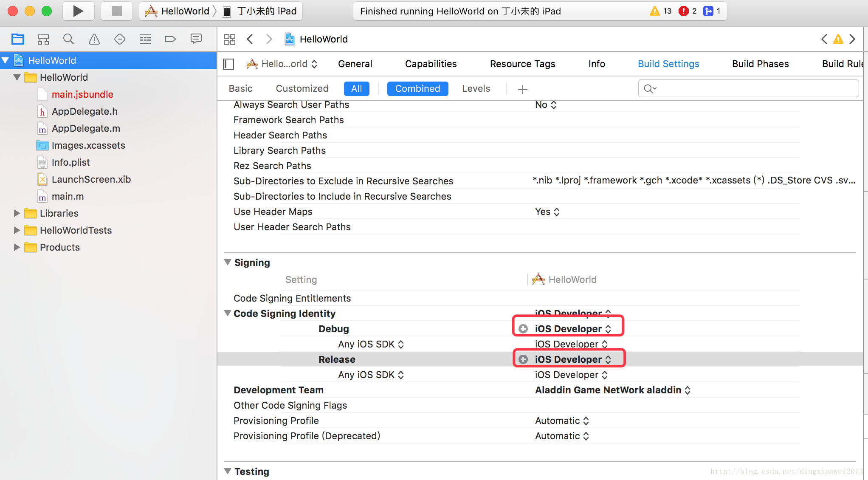
Task: Switch to the Info tab
Action: pos(597,64)
